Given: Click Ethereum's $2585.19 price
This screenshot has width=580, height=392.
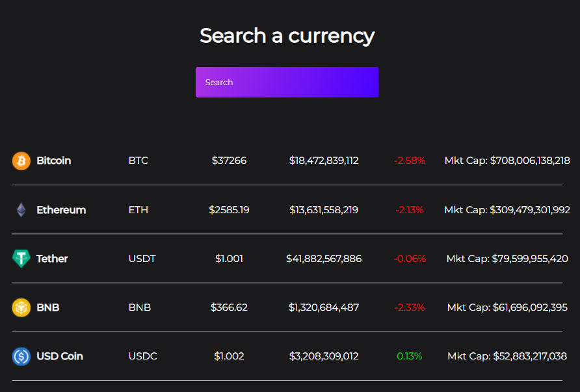Looking at the screenshot, I should click(229, 210).
